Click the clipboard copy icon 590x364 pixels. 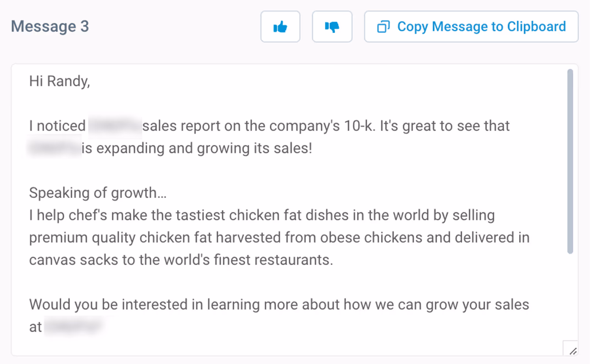coord(383,27)
